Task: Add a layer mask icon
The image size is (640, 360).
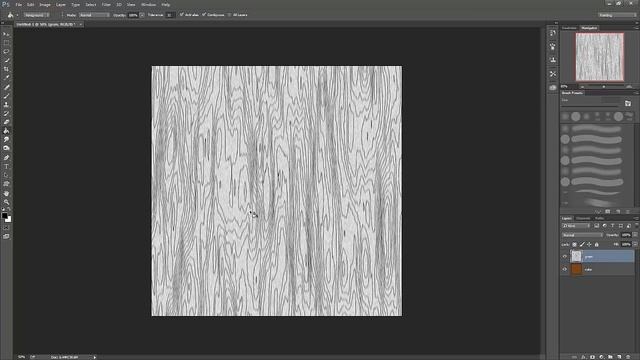Action: [592, 357]
